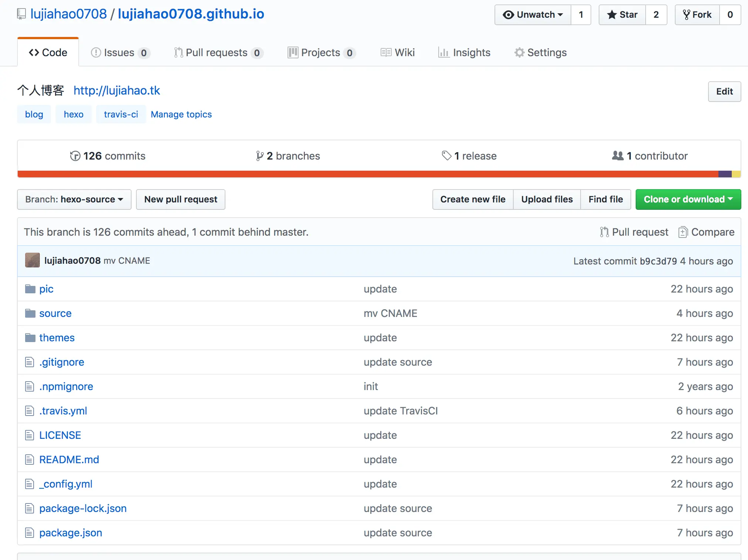Click the commits history clock icon
Image resolution: width=748 pixels, height=560 pixels.
75,156
